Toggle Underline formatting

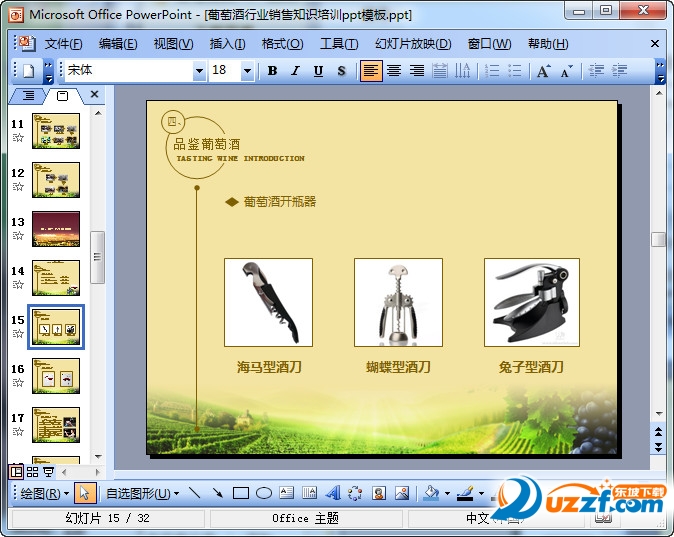point(318,71)
